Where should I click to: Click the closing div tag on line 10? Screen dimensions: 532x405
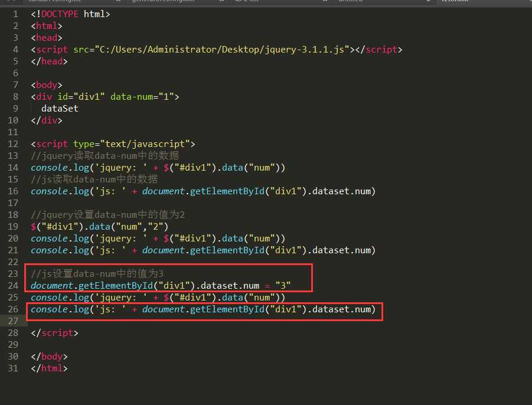(47, 120)
